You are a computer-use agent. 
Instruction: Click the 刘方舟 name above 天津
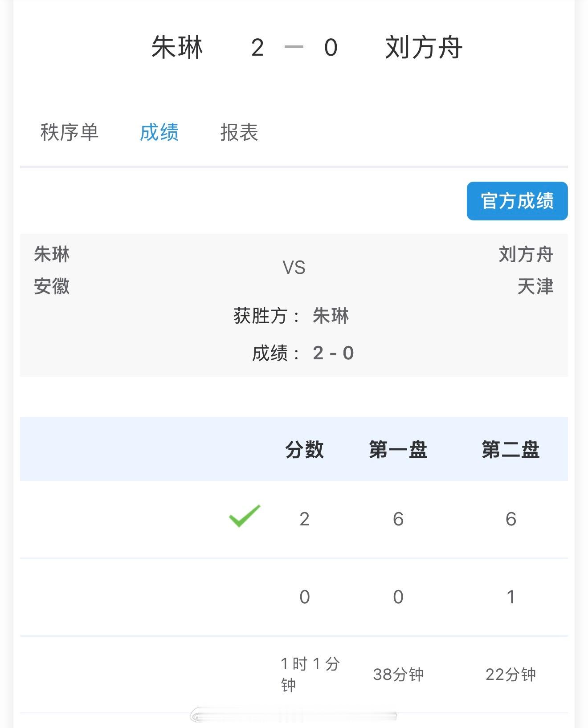526,255
